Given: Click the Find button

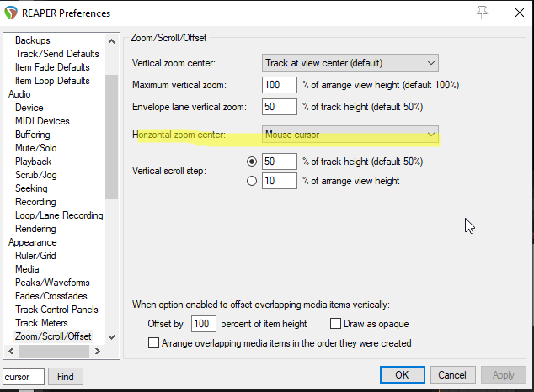Looking at the screenshot, I should (x=66, y=377).
